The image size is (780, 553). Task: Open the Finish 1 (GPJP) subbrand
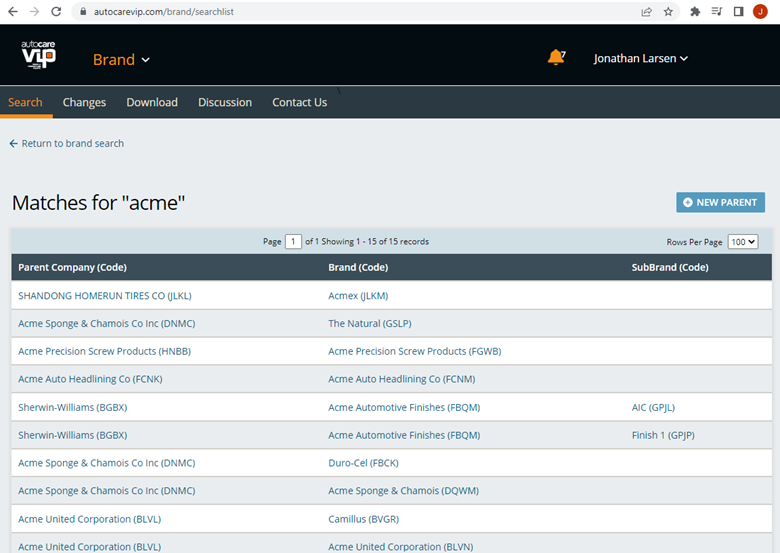click(x=663, y=435)
